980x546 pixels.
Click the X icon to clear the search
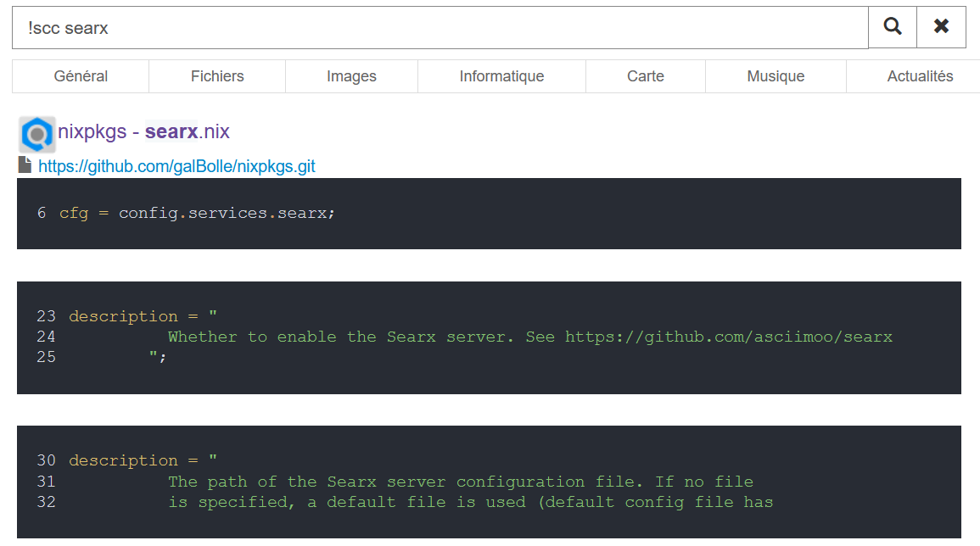(941, 26)
